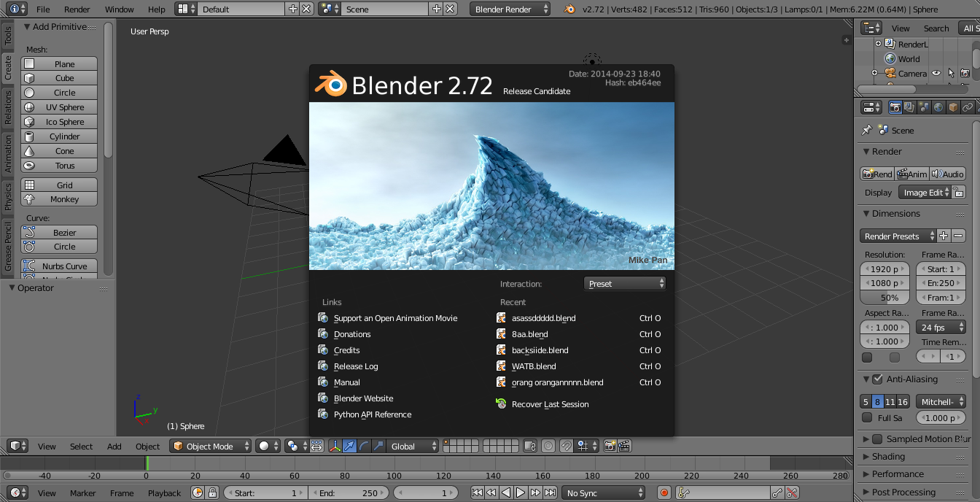Screen dimensions: 980x502
Task: Open the File menu
Action: pos(43,9)
